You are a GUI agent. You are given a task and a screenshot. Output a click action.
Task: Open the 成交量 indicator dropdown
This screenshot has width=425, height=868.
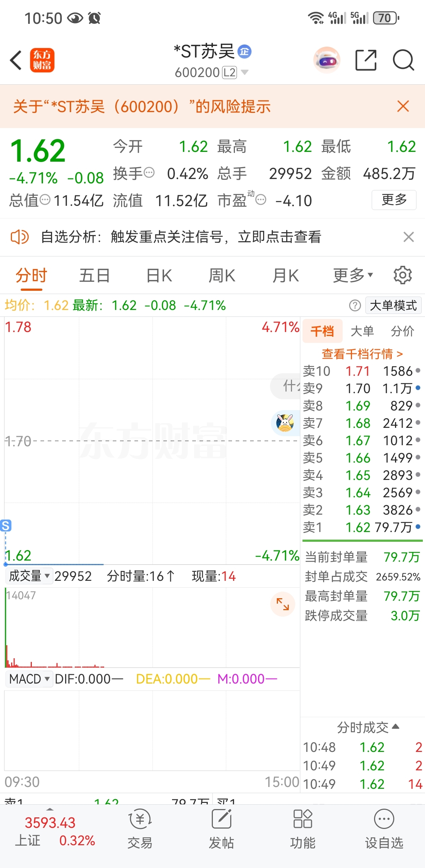(29, 576)
